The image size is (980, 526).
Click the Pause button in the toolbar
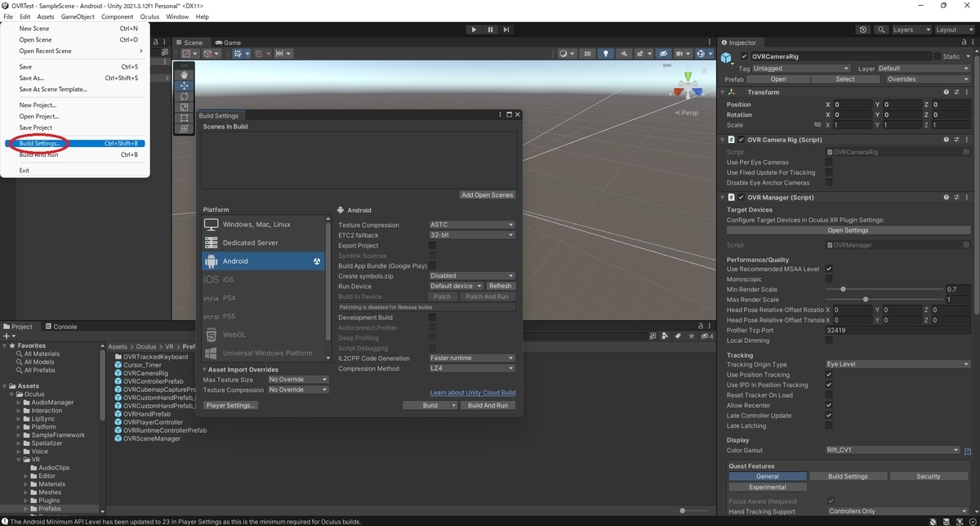point(490,29)
